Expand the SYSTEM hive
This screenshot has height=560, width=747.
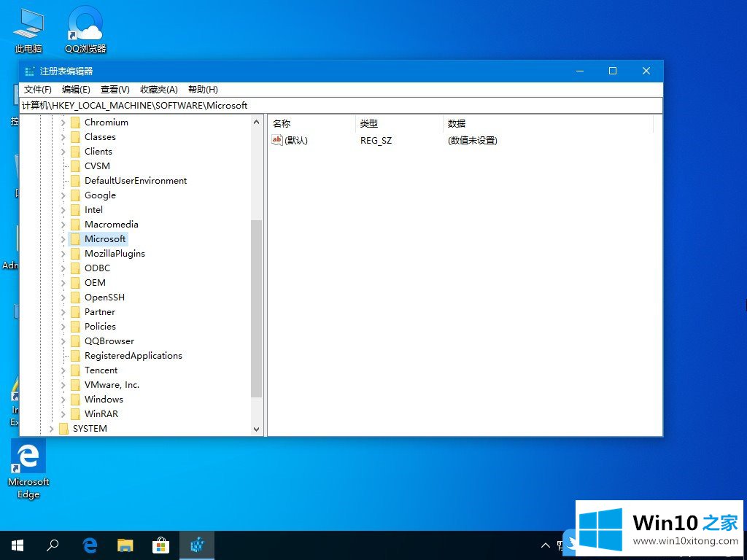tap(52, 429)
